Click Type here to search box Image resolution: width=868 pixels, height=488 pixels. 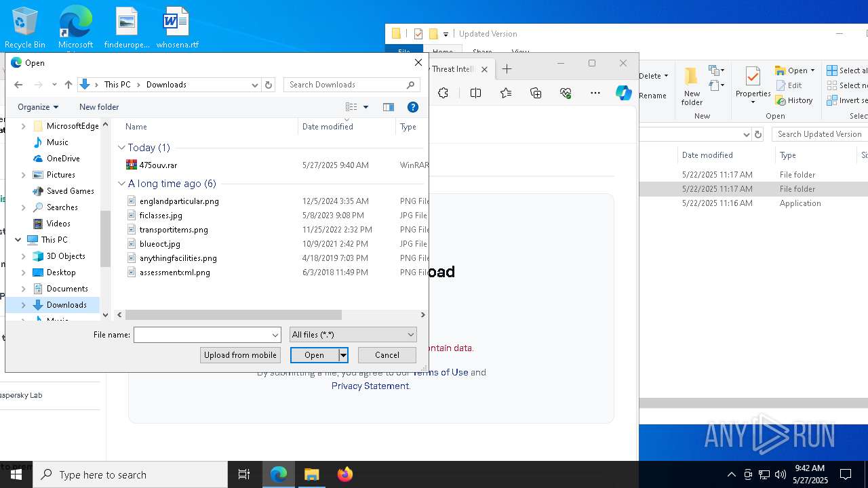(130, 474)
